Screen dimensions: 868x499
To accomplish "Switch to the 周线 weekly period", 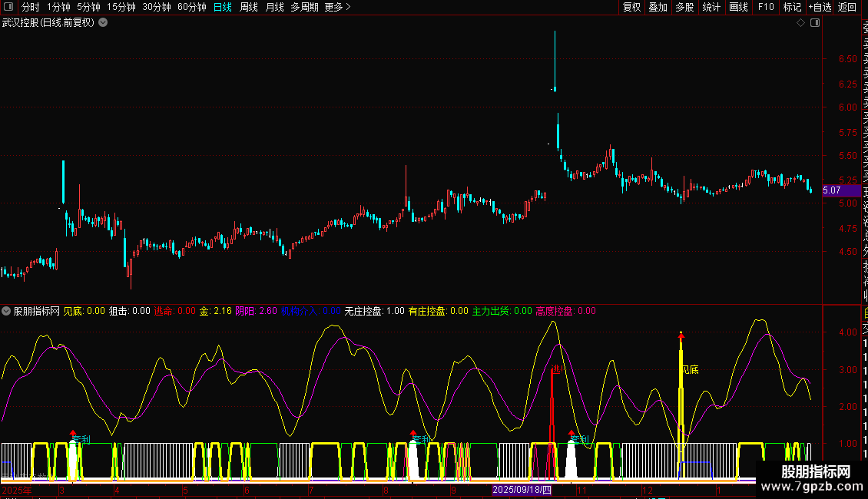I will tap(249, 8).
